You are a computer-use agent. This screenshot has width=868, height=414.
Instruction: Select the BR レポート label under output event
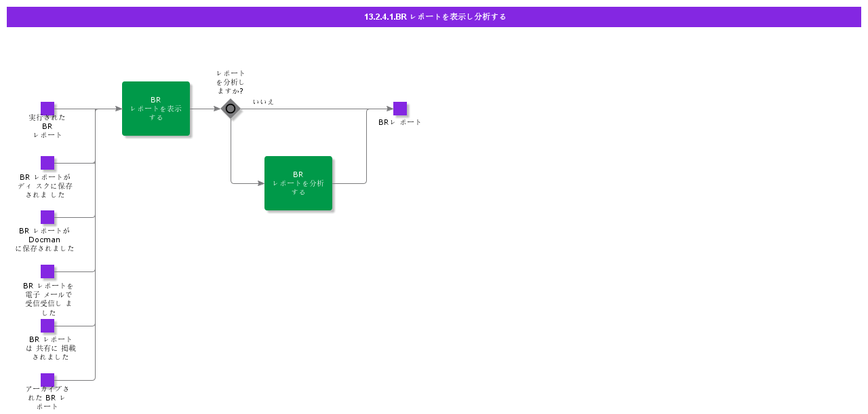coord(400,123)
